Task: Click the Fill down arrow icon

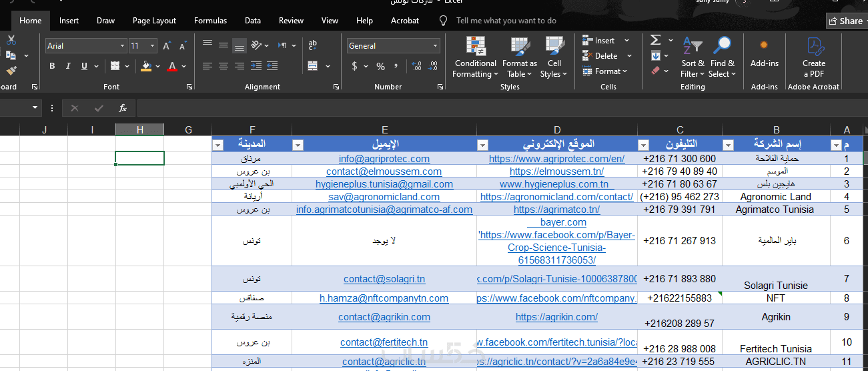Action: tap(656, 55)
